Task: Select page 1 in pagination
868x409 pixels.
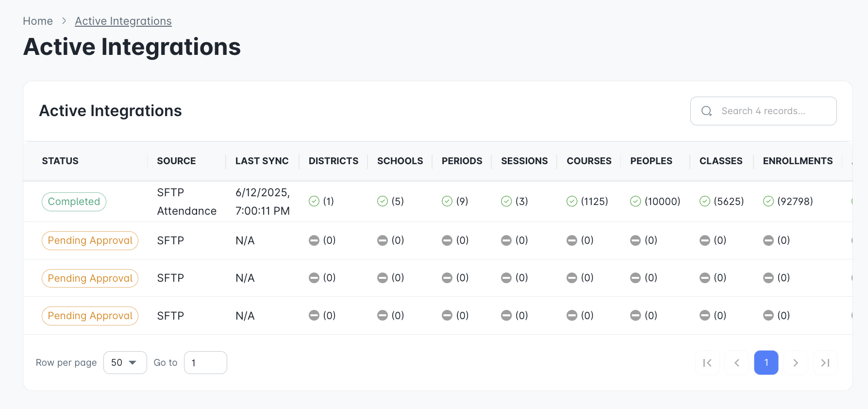Action: (766, 363)
